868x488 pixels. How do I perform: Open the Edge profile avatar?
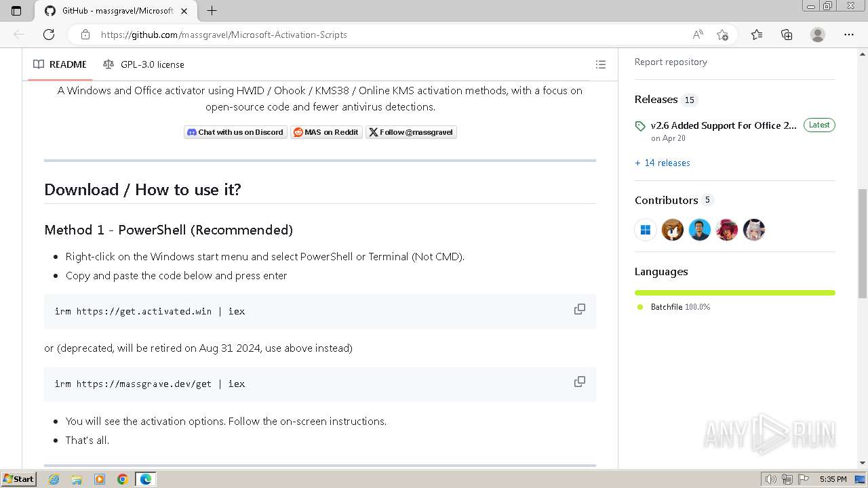pos(818,35)
